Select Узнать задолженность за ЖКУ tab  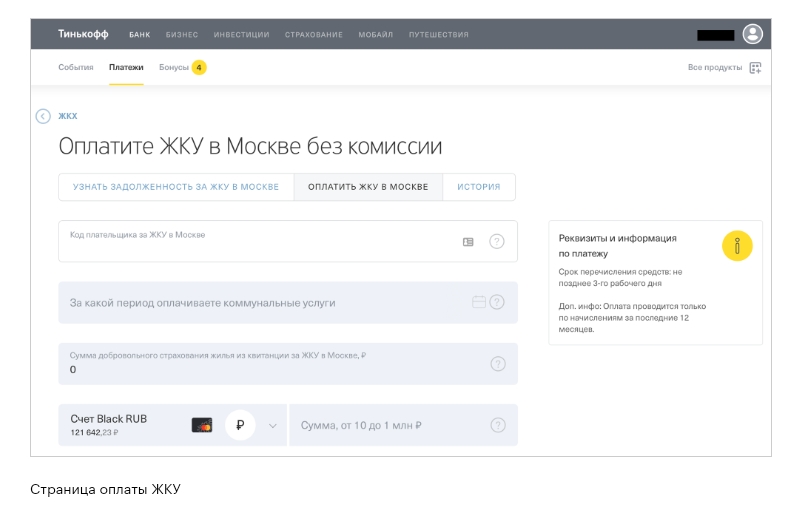point(176,187)
